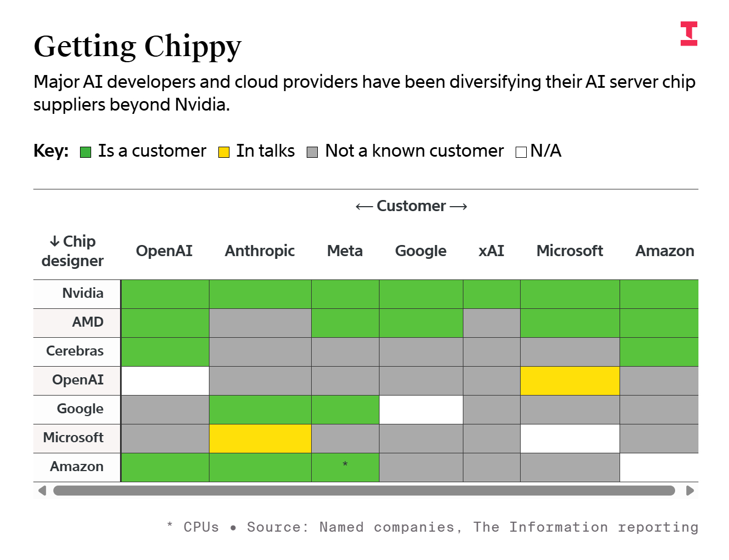Click the Chip designer header label
Viewport: 729px width, 560px height.
(73, 251)
